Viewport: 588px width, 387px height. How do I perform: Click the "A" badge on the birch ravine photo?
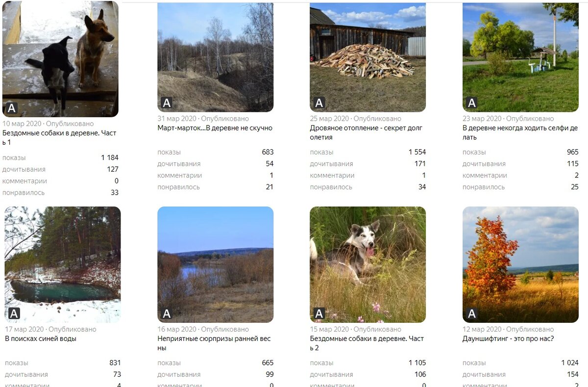coord(167,103)
